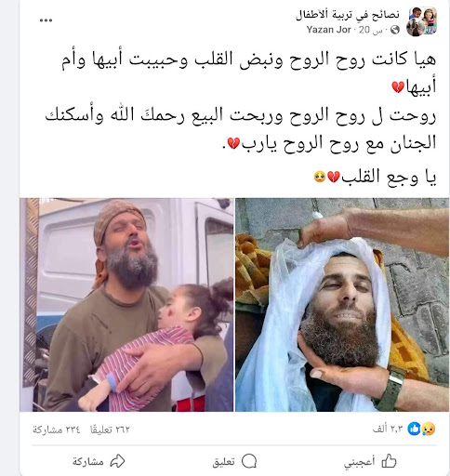
Task: Open photo of man holding a child
Action: 126,305
